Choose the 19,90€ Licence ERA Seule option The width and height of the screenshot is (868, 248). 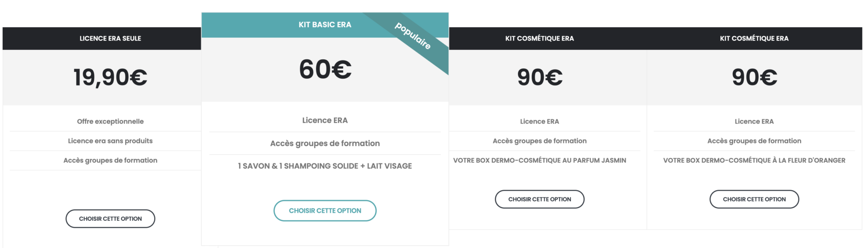(110, 219)
